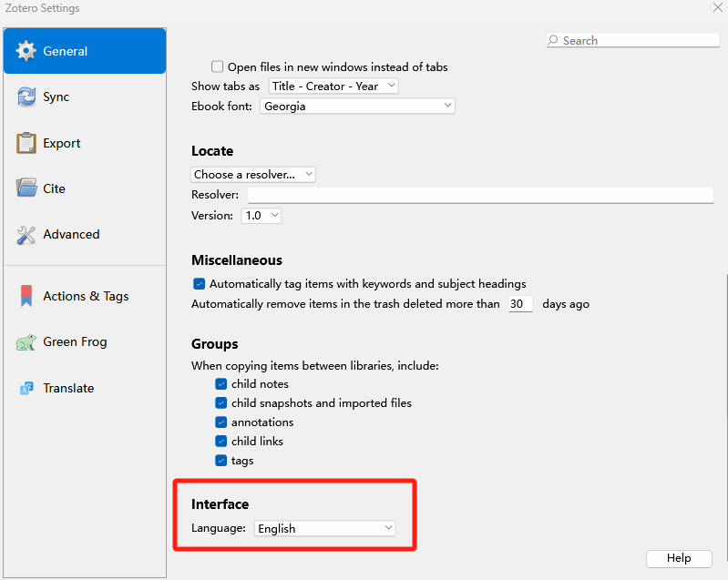Uncheck the tags checkbox under Groups
The image size is (728, 580).
221,461
